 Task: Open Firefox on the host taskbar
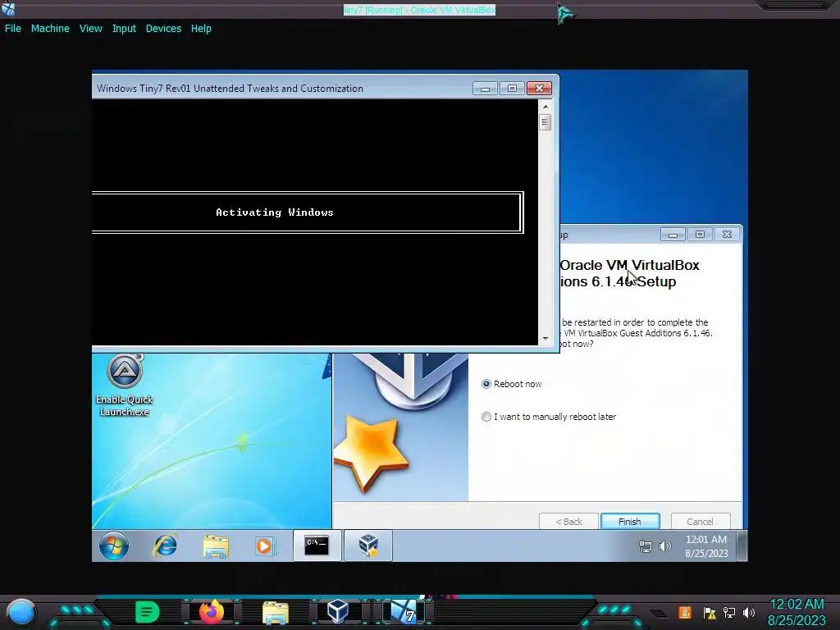(212, 612)
